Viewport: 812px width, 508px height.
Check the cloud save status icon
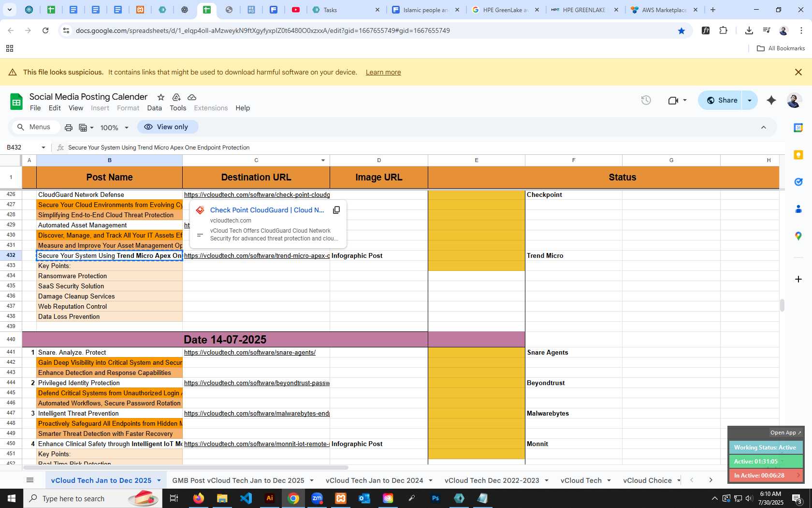(x=192, y=97)
